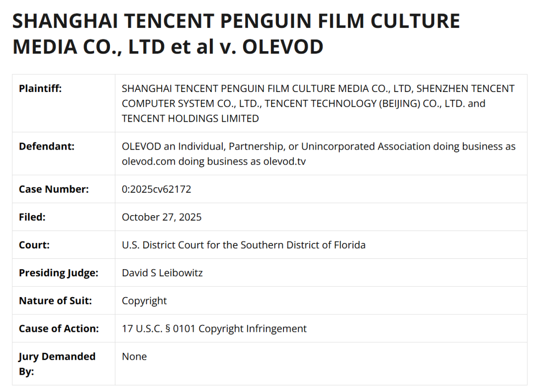Screen dimensions: 537x392
Task: Click the Plaintiff row label
Action: pos(40,89)
